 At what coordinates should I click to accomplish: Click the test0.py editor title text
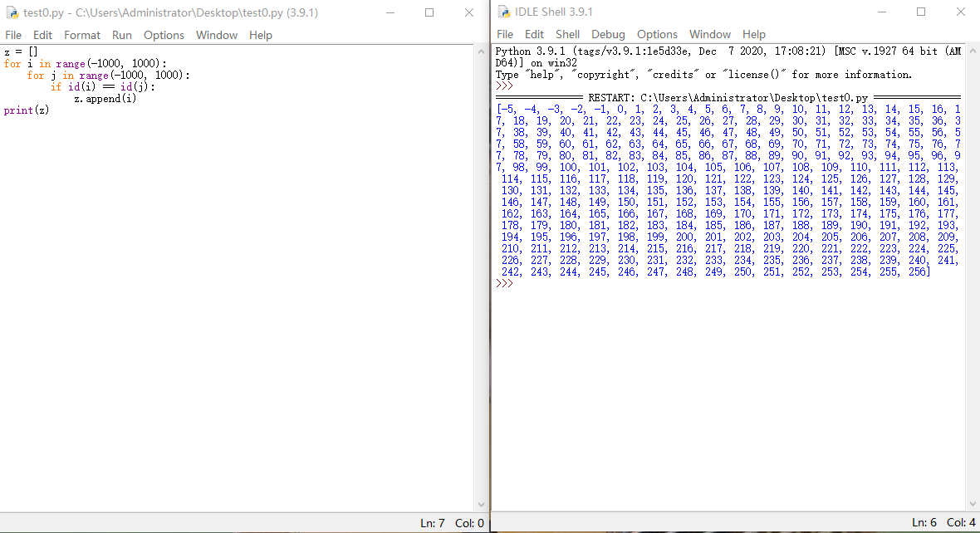(x=170, y=12)
